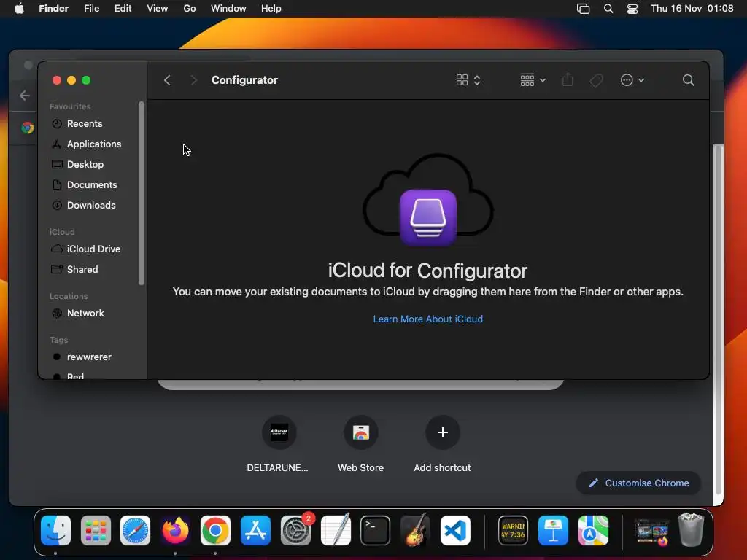Screen dimensions: 747x560
Task: Launch Safari from the Dock
Action: [135, 531]
